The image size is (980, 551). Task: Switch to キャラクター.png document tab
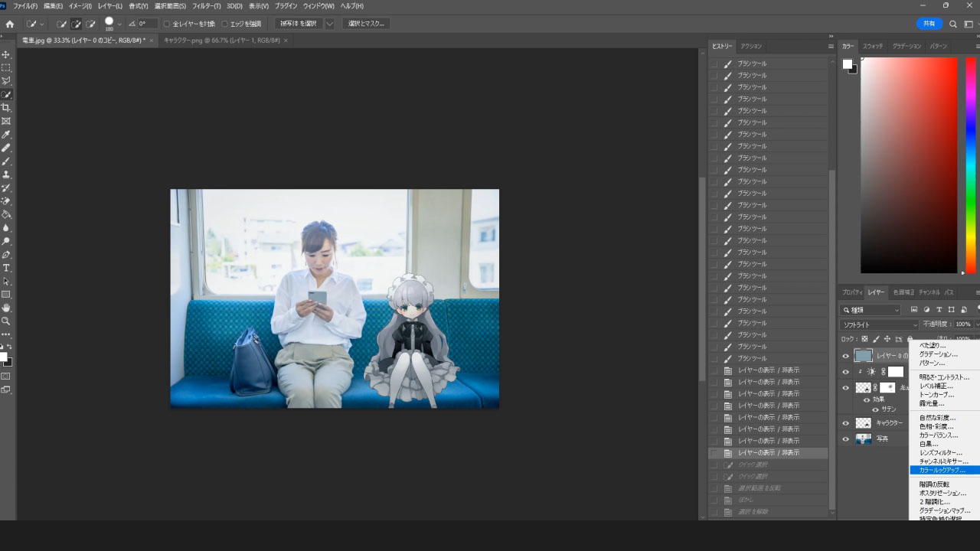tap(222, 40)
